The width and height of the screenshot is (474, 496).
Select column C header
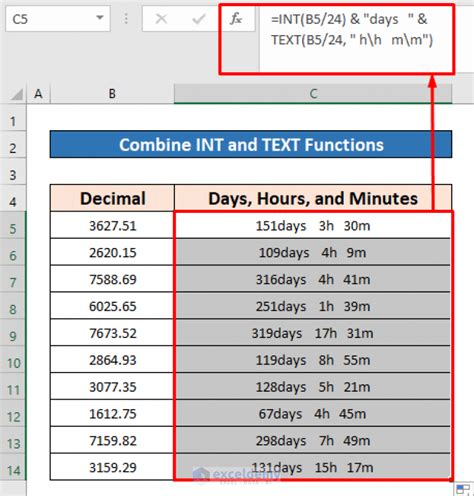pos(313,94)
